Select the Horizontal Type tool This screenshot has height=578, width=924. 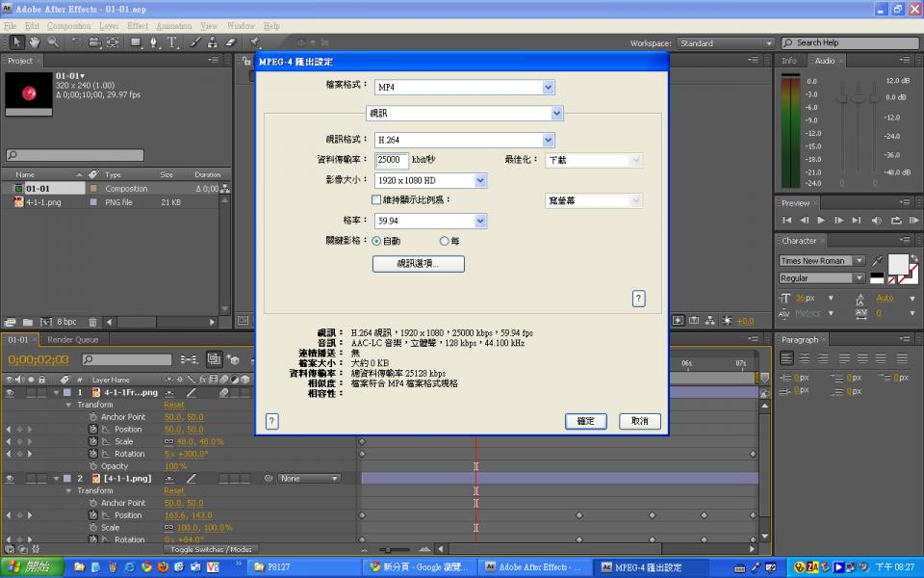[x=172, y=42]
